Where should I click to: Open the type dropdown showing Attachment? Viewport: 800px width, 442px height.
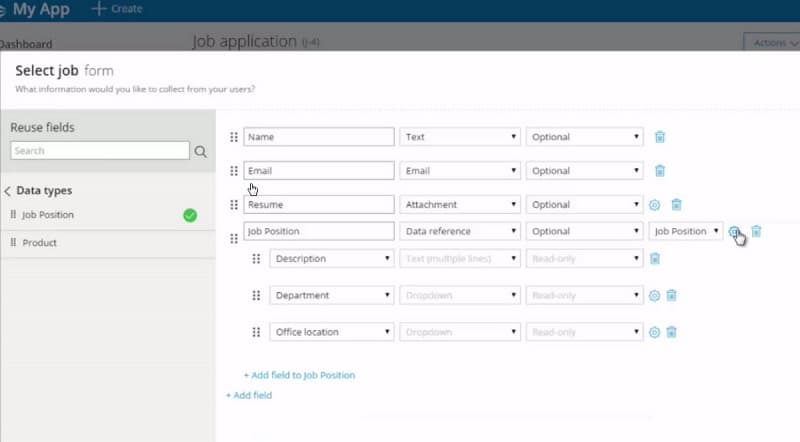pyautogui.click(x=460, y=205)
